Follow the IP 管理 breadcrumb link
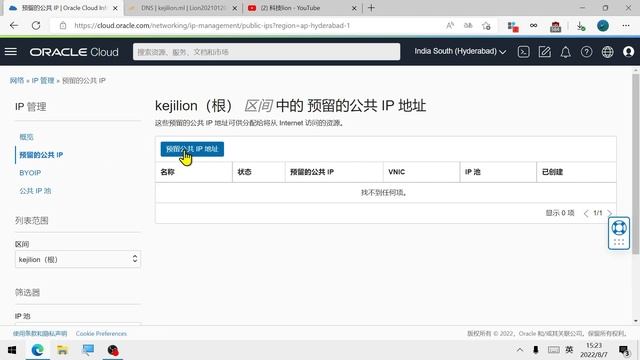The width and height of the screenshot is (640, 360). tap(43, 80)
